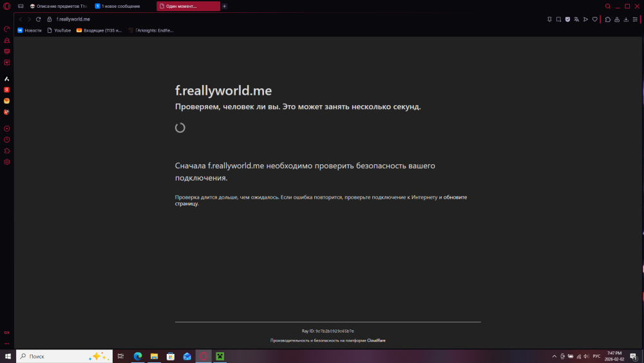The height and width of the screenshot is (363, 644).
Task: Open the page translate icon
Action: point(576,19)
